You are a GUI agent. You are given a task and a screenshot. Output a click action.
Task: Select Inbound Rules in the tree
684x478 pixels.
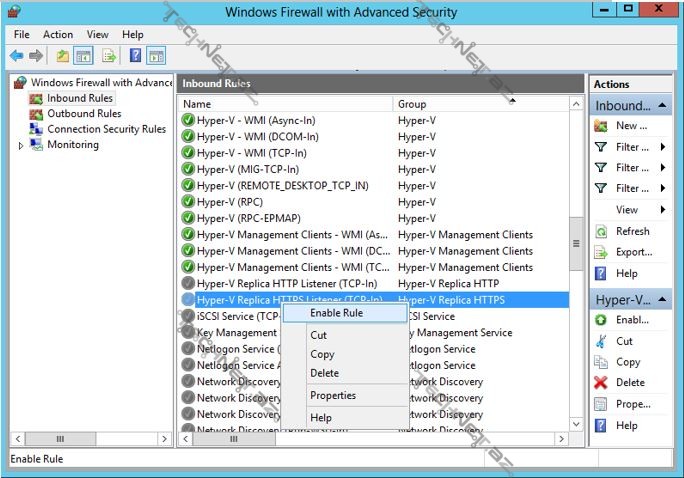[x=79, y=98]
